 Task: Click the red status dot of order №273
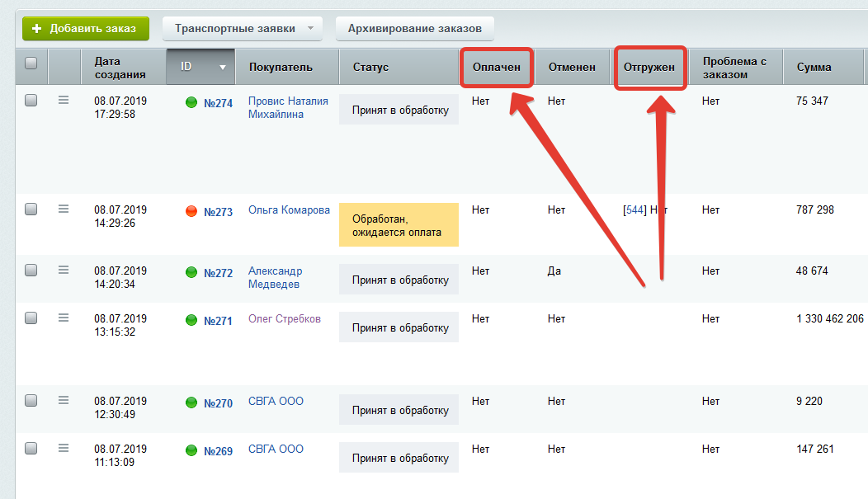coord(191,211)
